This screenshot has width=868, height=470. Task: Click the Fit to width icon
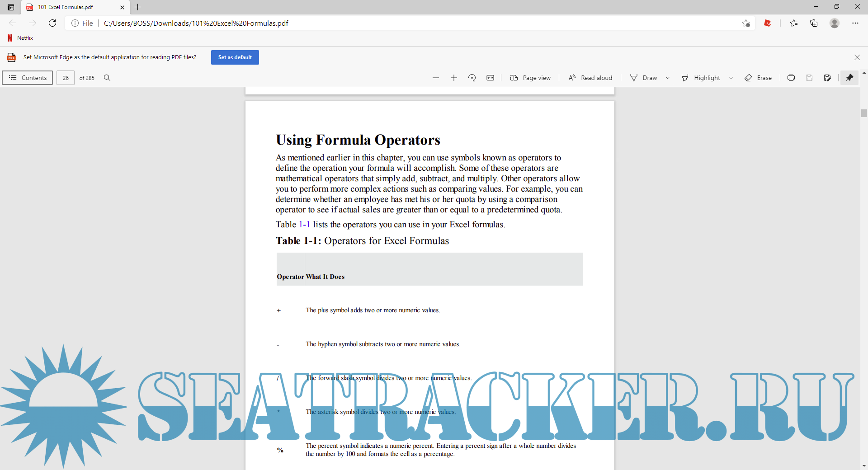[490, 78]
